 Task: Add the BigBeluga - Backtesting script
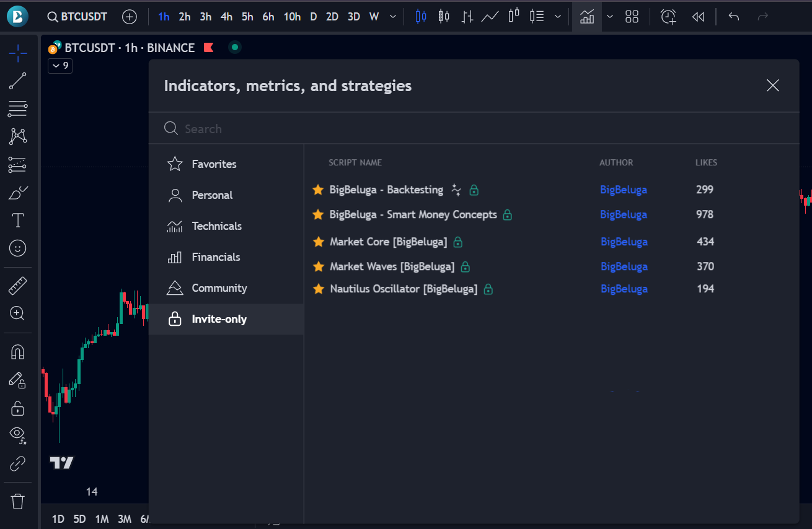[x=386, y=190]
